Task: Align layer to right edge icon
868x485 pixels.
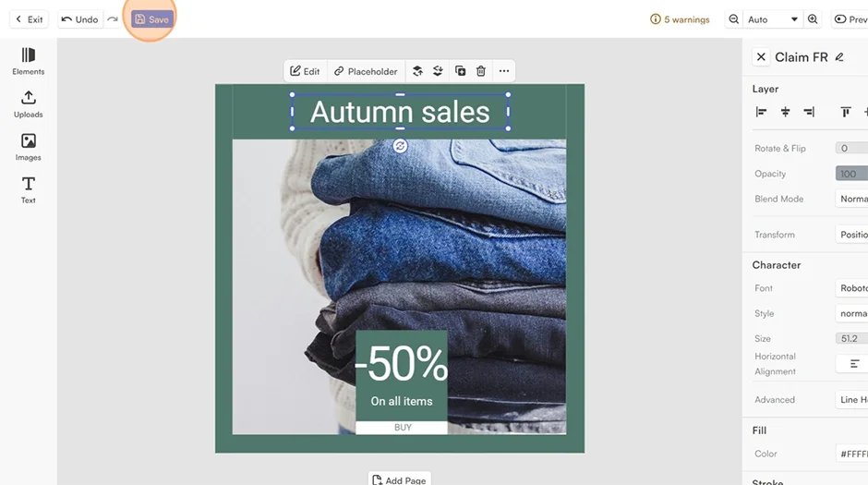Action: (809, 113)
